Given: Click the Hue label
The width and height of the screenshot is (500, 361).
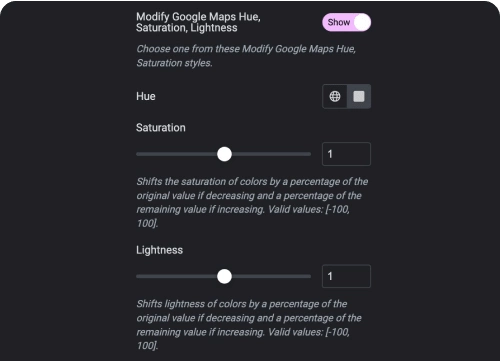Looking at the screenshot, I should click(x=146, y=96).
